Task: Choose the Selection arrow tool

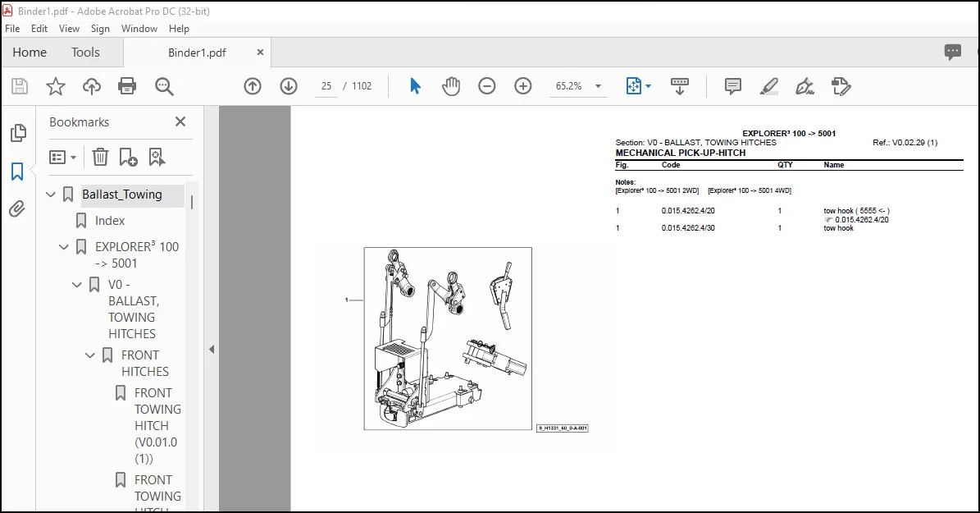Action: click(415, 86)
